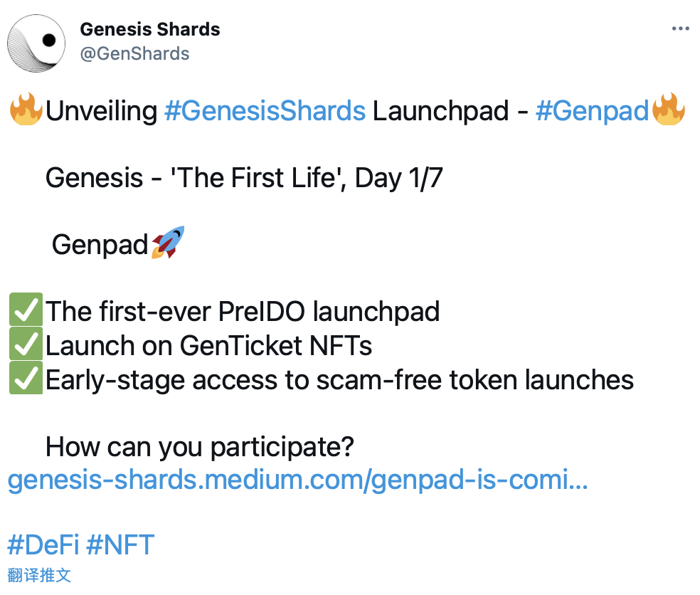Viewport: 700px width, 595px height.
Task: Click the fire emoji before Unveiling
Action: [26, 109]
